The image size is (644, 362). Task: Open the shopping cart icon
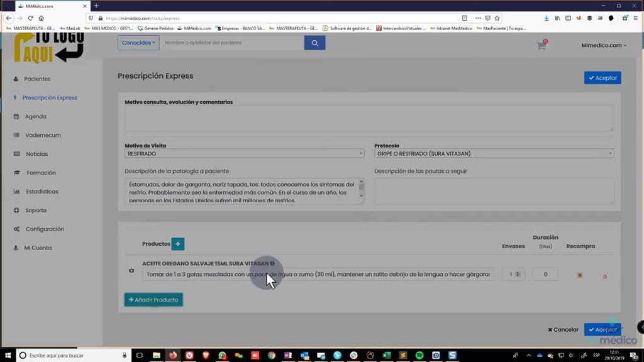coord(541,45)
